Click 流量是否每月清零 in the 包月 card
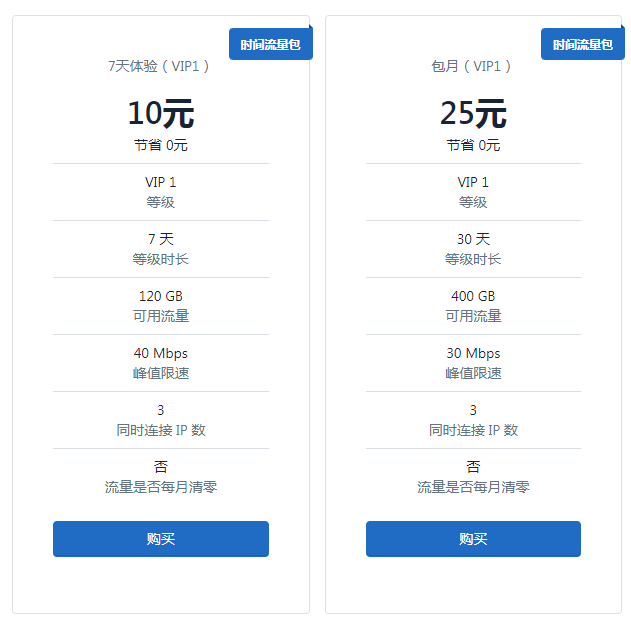 473,487
